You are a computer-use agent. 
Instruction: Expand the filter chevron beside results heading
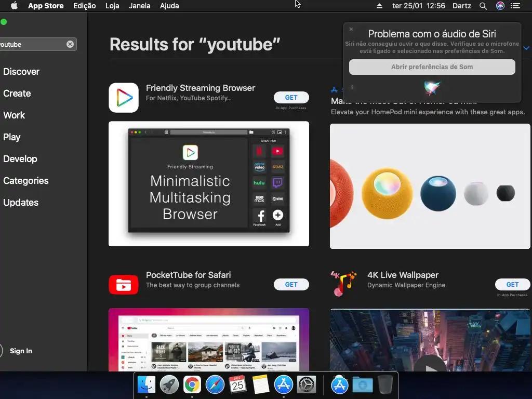click(x=526, y=48)
